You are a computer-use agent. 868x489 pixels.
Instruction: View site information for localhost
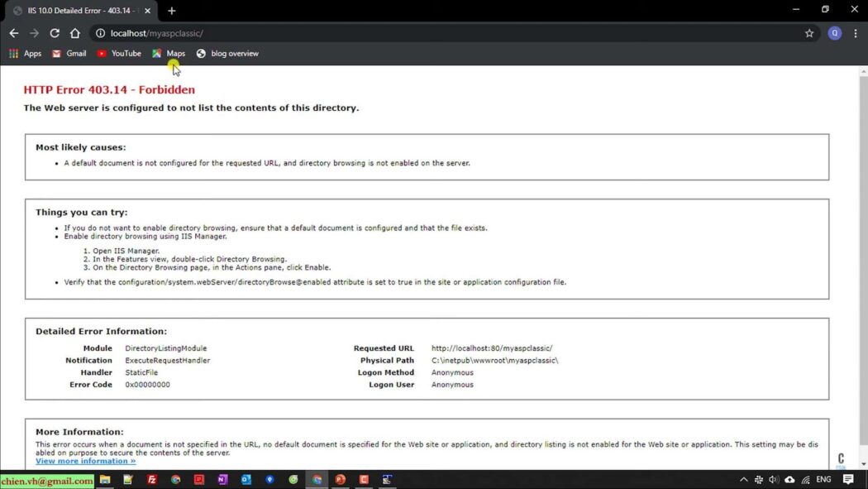pyautogui.click(x=100, y=33)
